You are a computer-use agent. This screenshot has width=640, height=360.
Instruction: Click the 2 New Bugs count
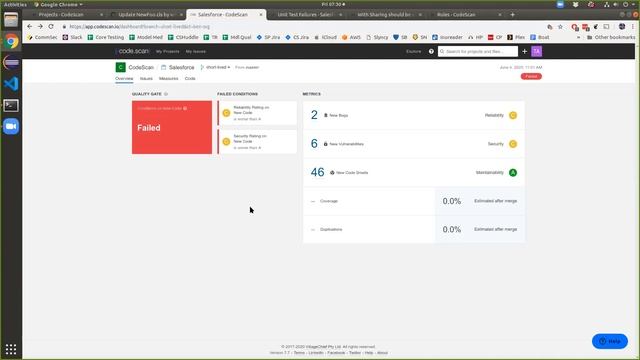tap(314, 115)
